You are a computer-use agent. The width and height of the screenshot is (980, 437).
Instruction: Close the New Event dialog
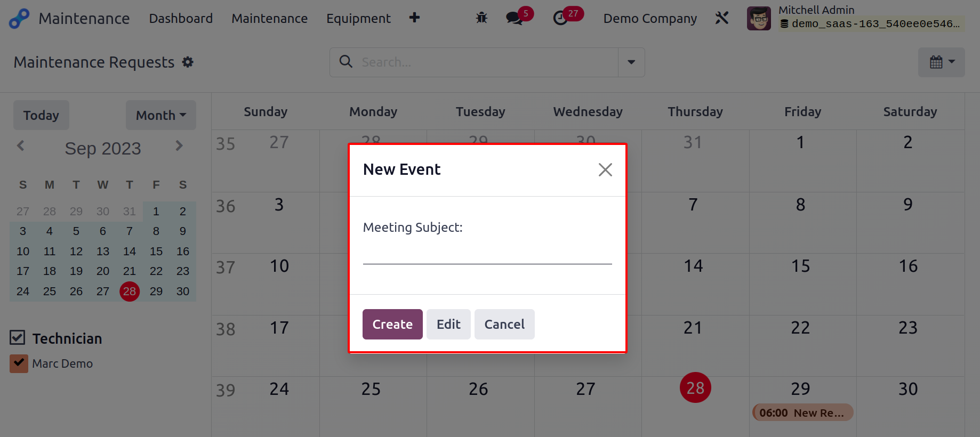coord(605,169)
